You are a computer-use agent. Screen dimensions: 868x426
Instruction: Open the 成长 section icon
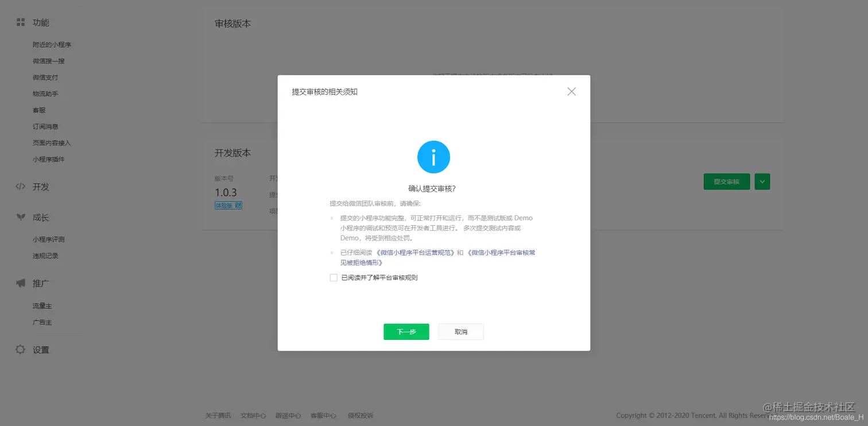pyautogui.click(x=20, y=217)
